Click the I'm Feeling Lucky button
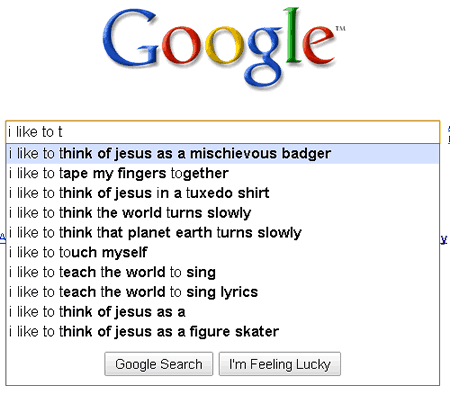This screenshot has height=395, width=450. coord(280,364)
